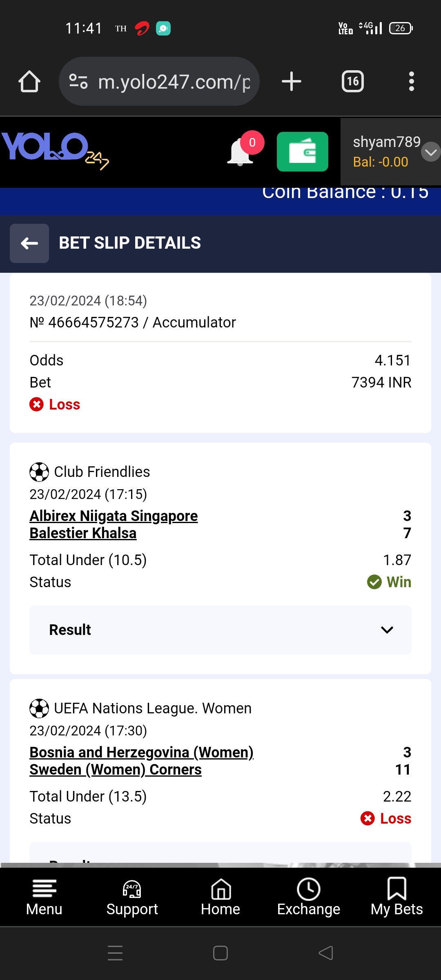This screenshot has width=441, height=980.
Task: Open the browser three-dot menu
Action: [411, 81]
